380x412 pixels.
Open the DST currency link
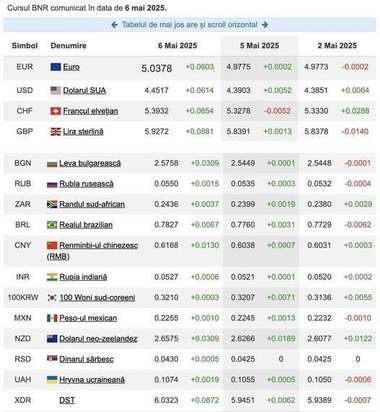(x=67, y=400)
